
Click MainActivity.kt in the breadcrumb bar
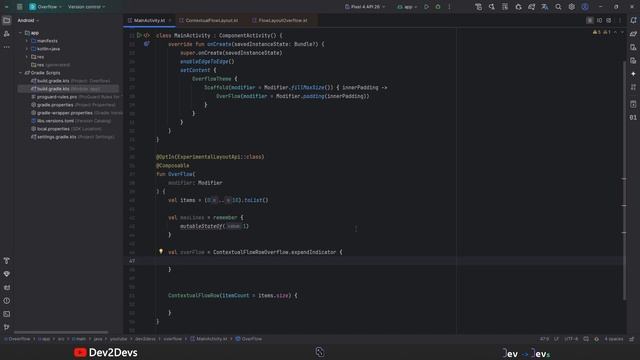coord(209,339)
